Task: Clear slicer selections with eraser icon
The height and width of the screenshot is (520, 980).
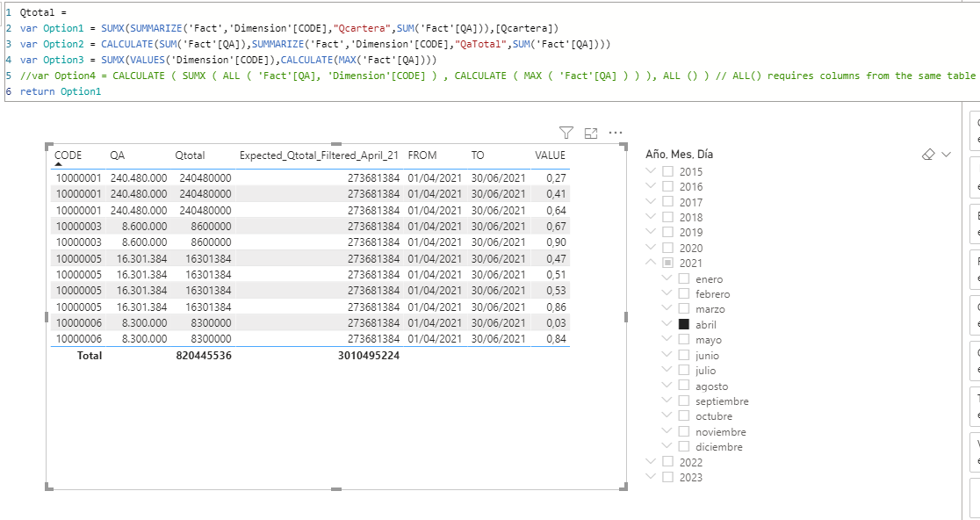Action: 928,155
